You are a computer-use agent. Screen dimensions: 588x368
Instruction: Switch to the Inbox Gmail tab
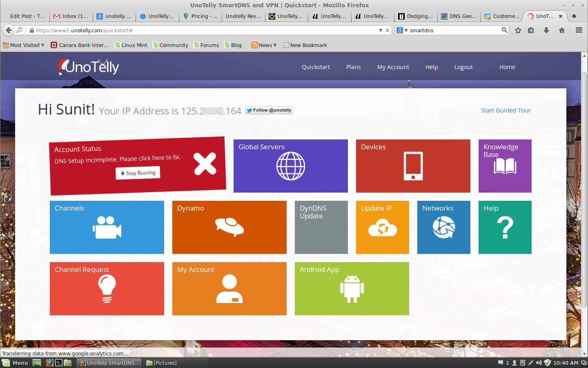tap(71, 16)
